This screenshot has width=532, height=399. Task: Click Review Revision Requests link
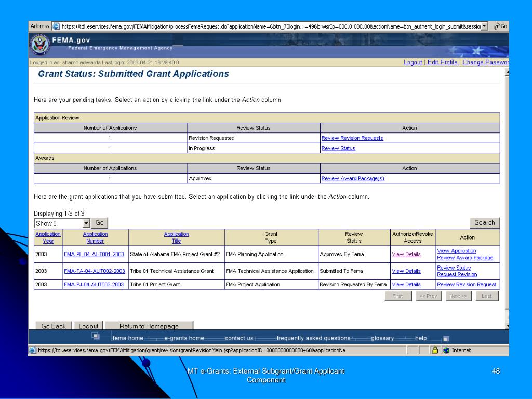click(352, 138)
